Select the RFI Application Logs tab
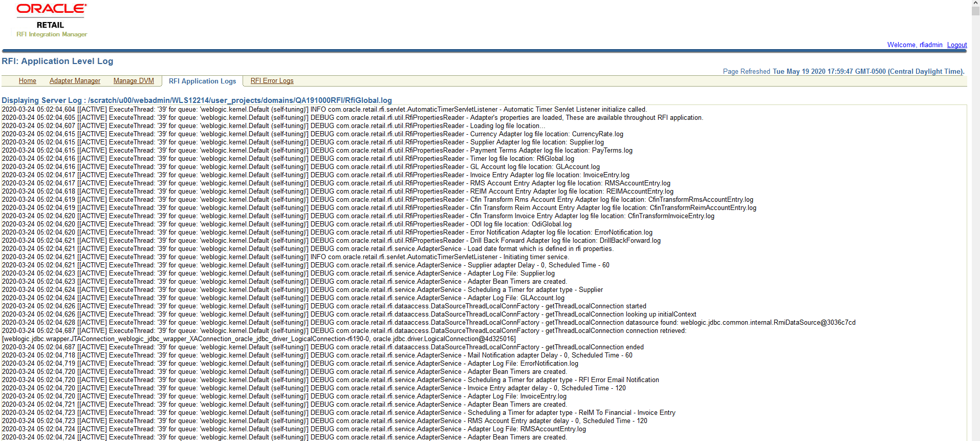This screenshot has height=441, width=980. tap(203, 81)
